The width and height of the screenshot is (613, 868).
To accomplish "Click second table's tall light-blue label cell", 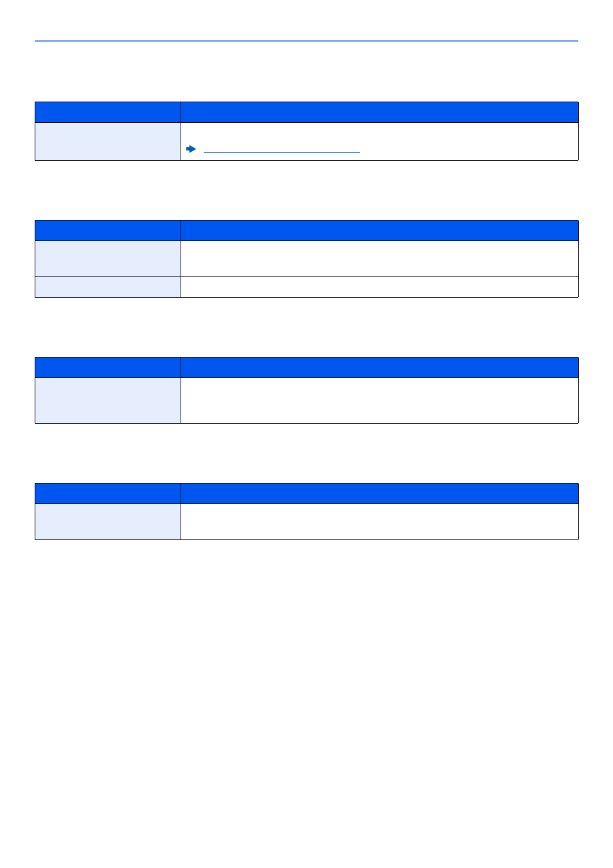I will pyautogui.click(x=108, y=258).
